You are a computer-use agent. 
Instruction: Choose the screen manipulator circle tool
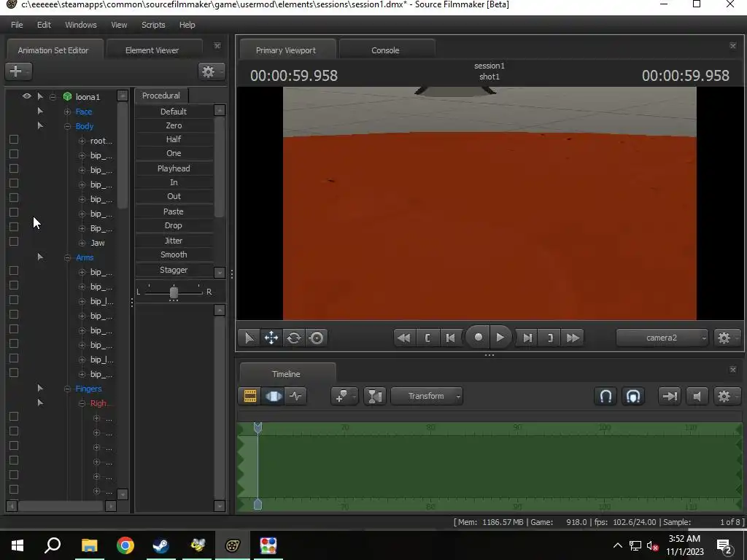[317, 338]
